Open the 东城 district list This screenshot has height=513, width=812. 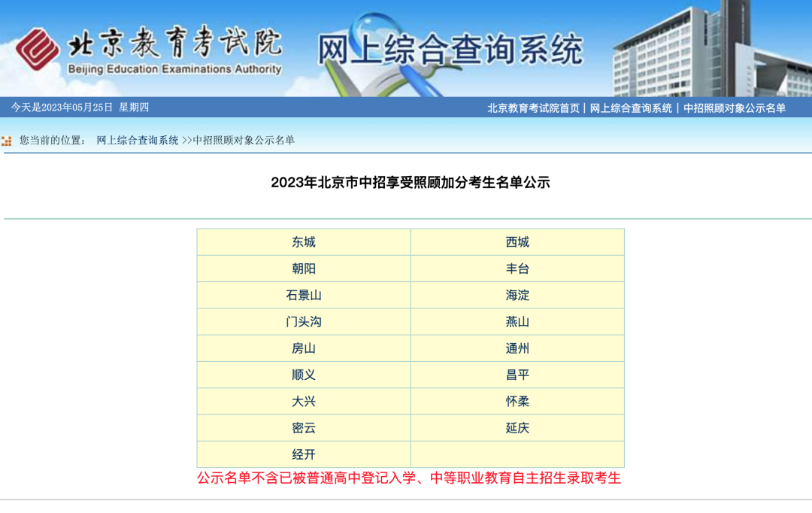pyautogui.click(x=304, y=242)
